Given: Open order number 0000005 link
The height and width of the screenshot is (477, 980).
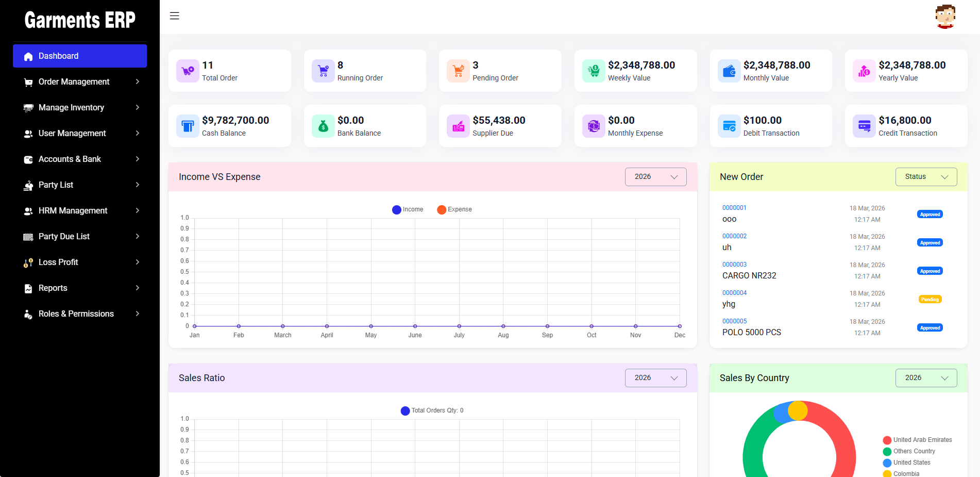Looking at the screenshot, I should coord(734,321).
